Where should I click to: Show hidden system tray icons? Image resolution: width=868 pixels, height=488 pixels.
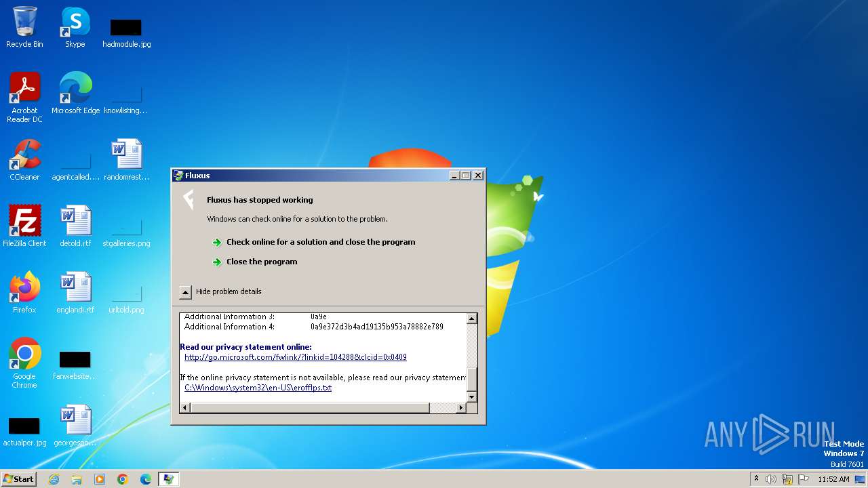coord(757,479)
